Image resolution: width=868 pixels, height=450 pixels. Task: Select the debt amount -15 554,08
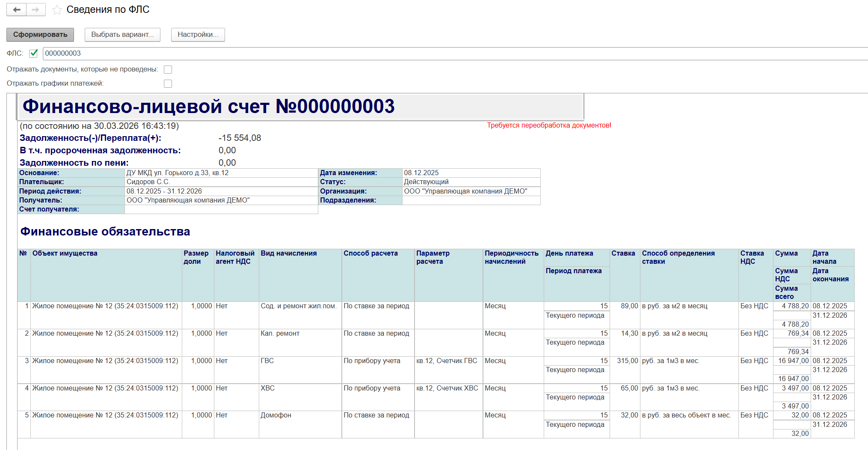pyautogui.click(x=240, y=138)
